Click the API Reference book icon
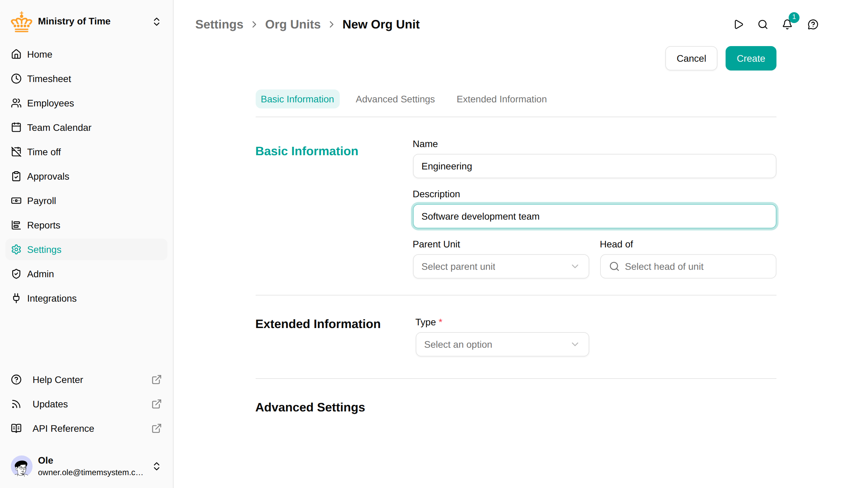 pyautogui.click(x=16, y=428)
